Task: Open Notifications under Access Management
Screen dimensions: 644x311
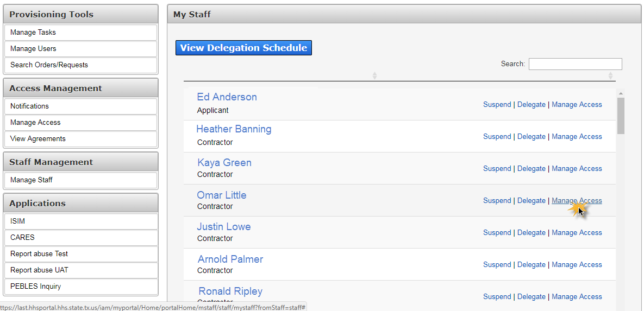Action: point(80,106)
